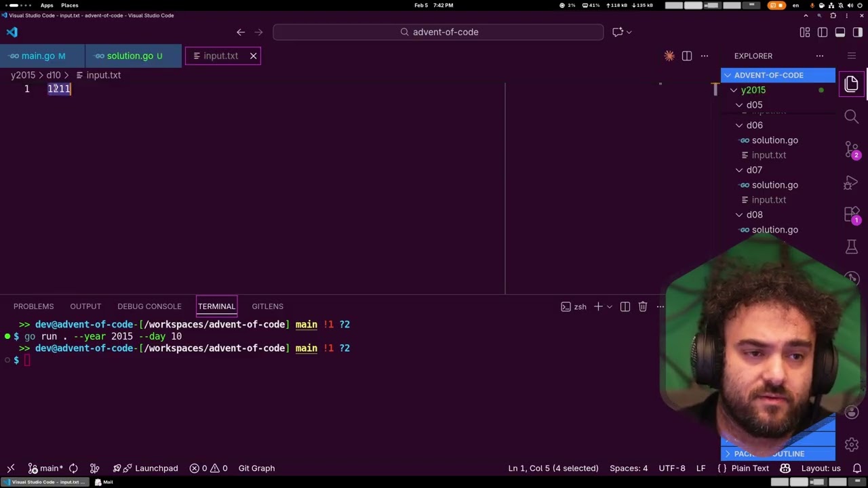Split the editor right
The height and width of the screenshot is (488, 868).
(x=687, y=56)
